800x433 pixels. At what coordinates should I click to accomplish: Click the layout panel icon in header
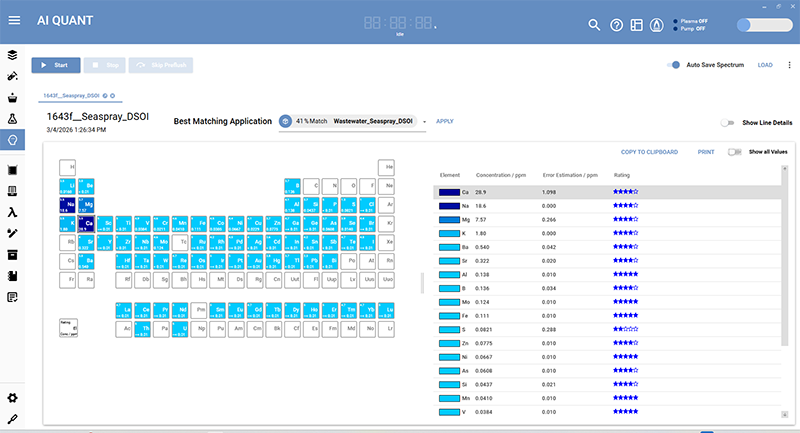pyautogui.click(x=637, y=25)
